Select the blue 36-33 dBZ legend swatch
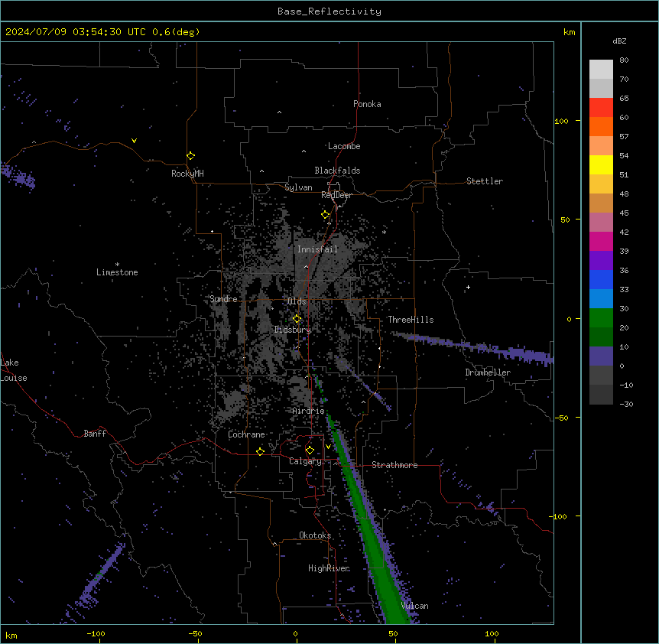This screenshot has height=644, width=659. click(x=601, y=279)
